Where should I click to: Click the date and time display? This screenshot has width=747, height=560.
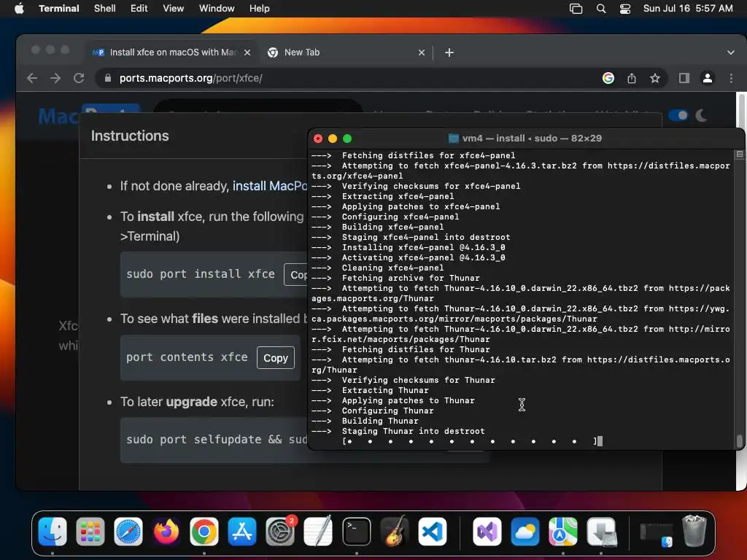point(688,8)
